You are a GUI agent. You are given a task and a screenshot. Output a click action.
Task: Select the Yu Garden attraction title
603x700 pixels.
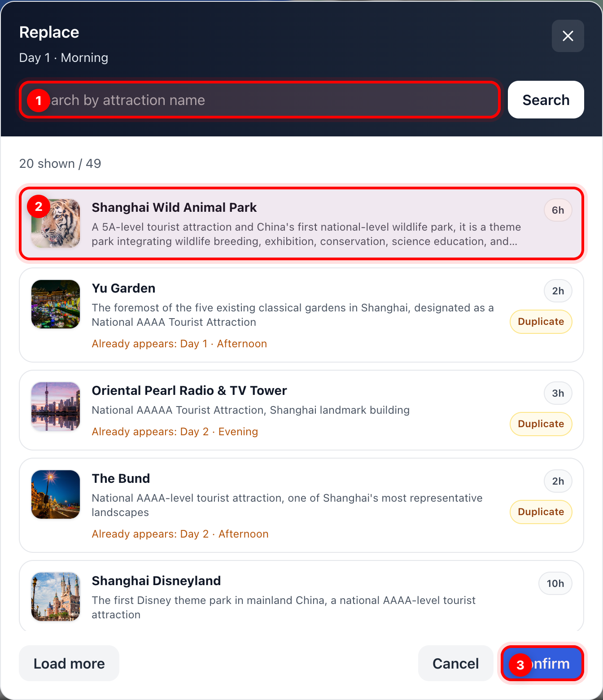click(x=123, y=288)
